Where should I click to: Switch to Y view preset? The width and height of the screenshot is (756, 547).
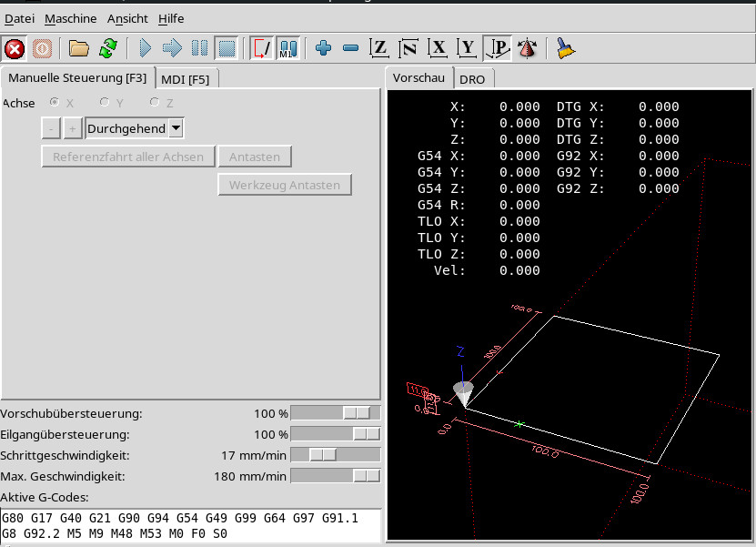point(467,49)
